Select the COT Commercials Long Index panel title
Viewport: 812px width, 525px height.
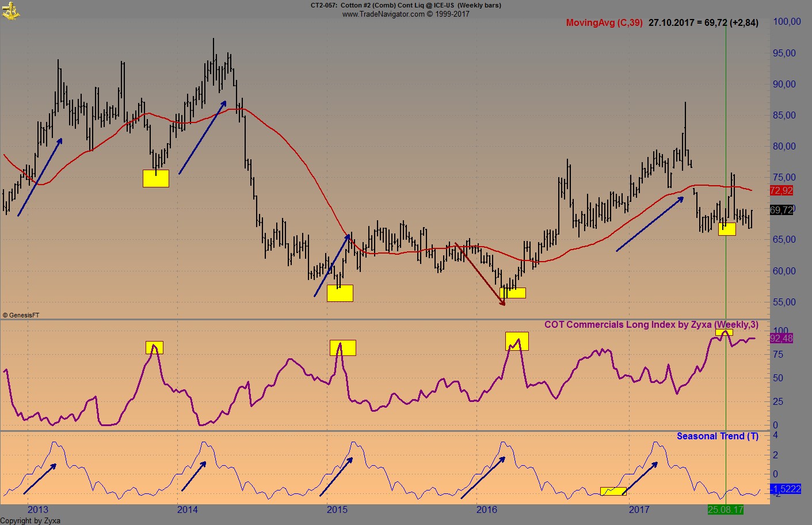pyautogui.click(x=651, y=324)
